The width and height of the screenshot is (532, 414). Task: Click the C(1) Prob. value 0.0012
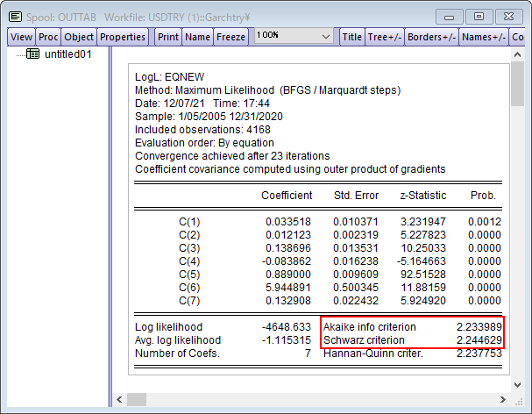click(485, 222)
